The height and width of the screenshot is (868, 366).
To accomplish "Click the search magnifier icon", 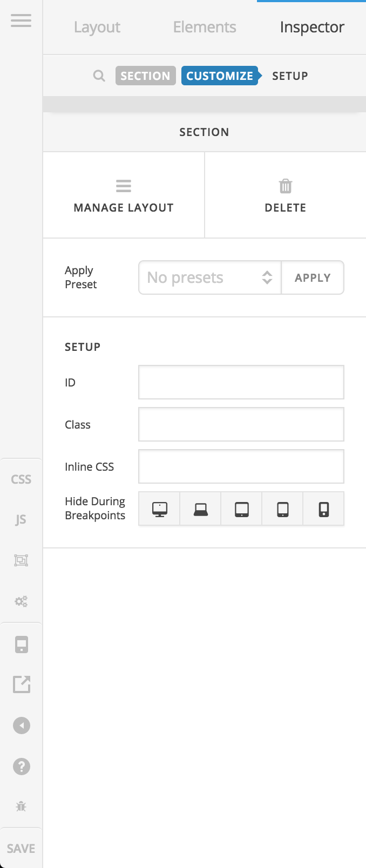I will click(99, 76).
